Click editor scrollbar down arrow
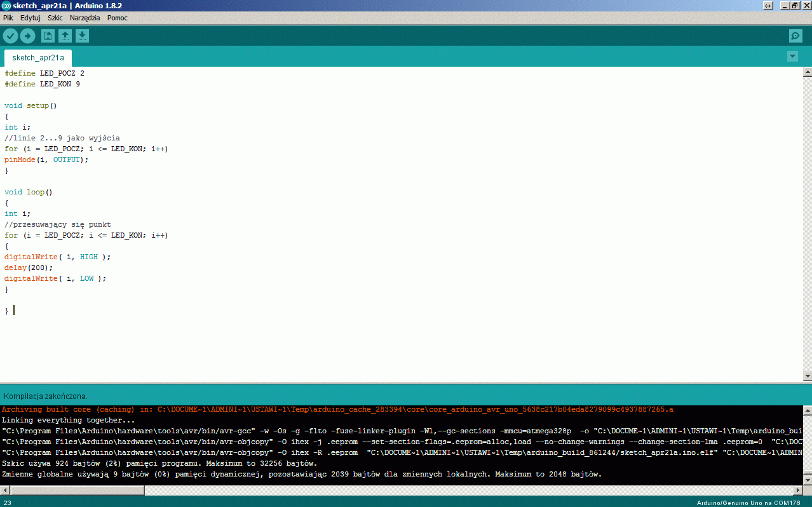Viewport: 812px width, 507px height. point(807,376)
